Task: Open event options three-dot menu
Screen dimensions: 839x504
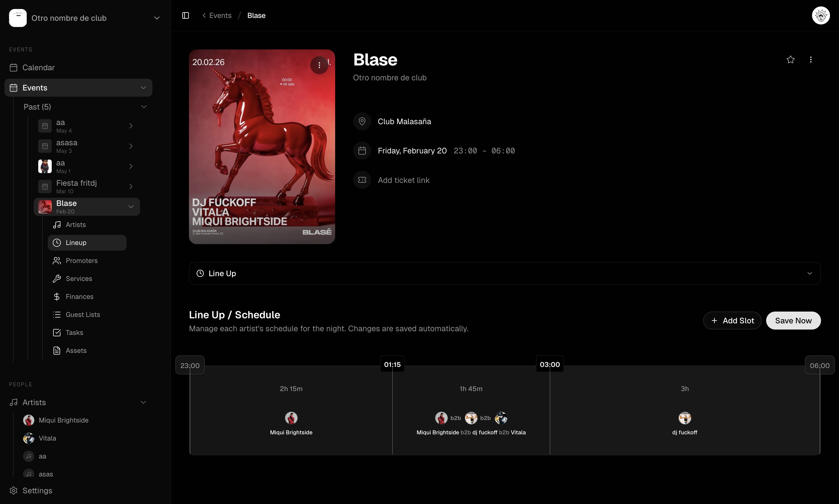Action: (x=811, y=60)
